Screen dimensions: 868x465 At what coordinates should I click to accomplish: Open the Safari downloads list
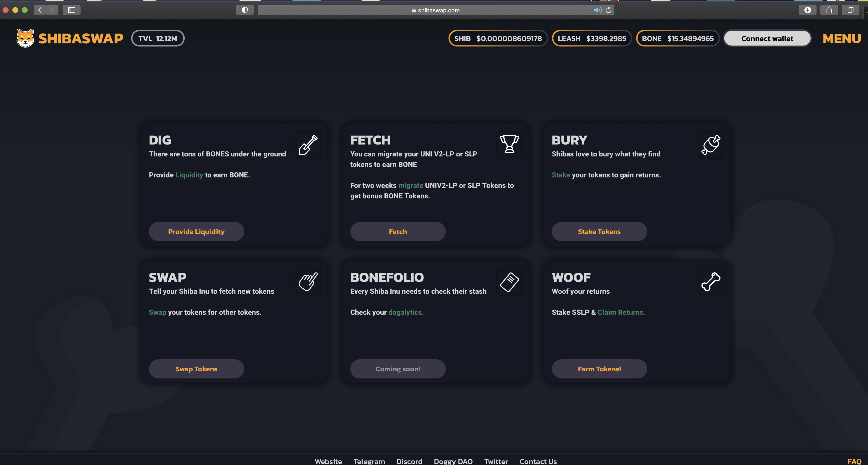(x=807, y=10)
